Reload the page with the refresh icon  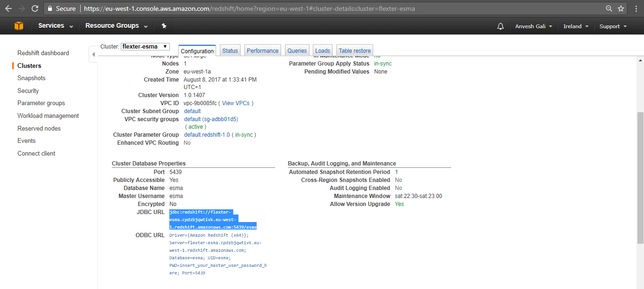point(35,8)
